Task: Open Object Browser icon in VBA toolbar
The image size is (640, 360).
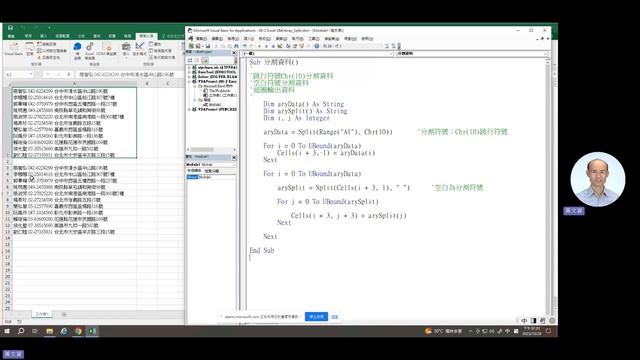Action: (x=302, y=46)
